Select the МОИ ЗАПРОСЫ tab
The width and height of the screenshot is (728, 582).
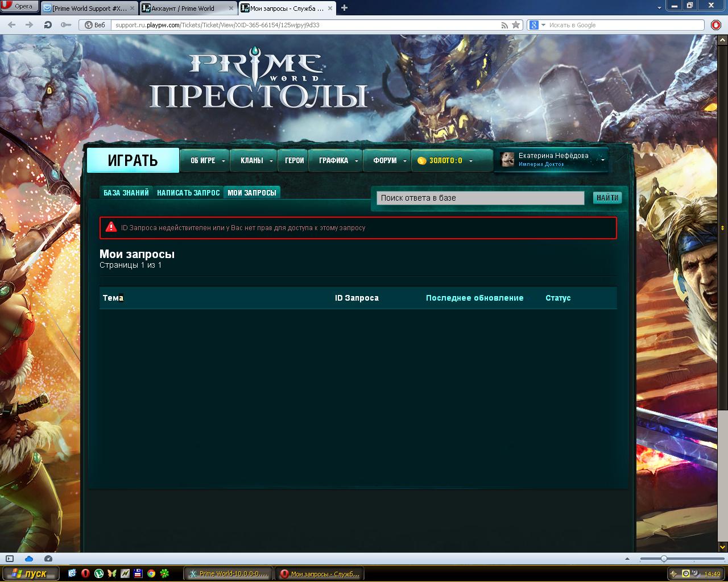tap(252, 193)
